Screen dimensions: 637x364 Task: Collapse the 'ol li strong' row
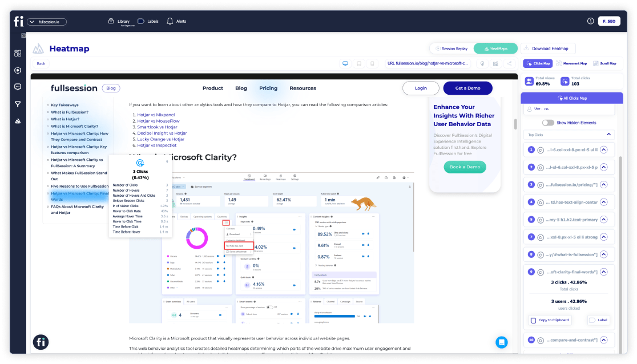(604, 237)
